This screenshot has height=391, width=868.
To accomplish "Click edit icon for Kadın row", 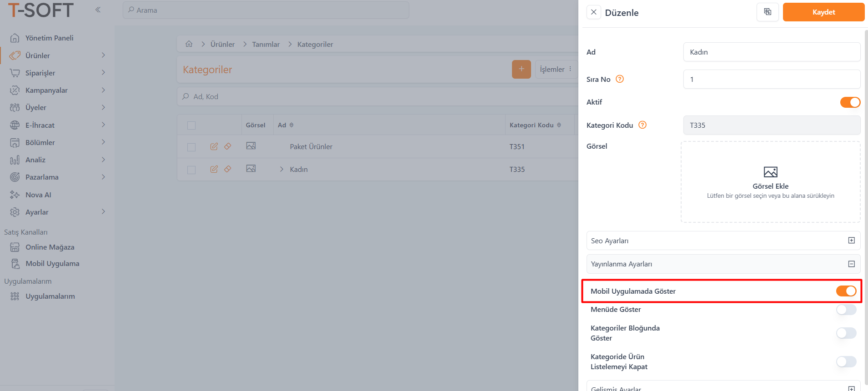I will coord(214,169).
